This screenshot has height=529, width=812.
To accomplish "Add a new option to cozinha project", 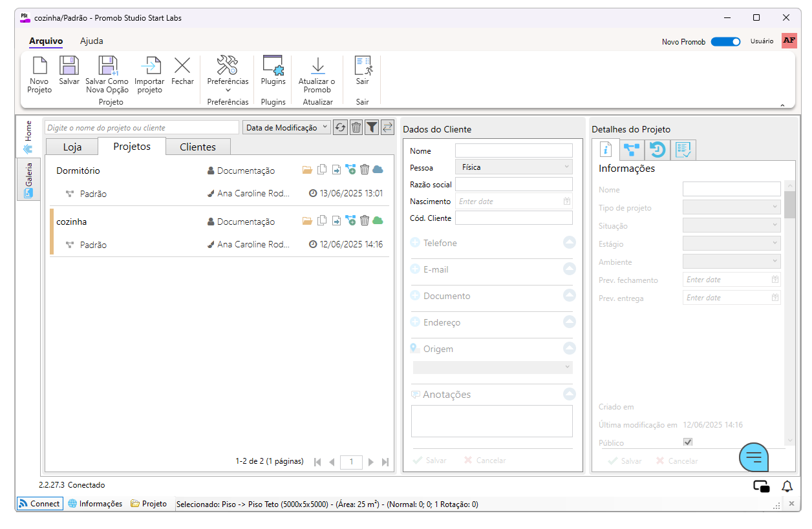I will 350,221.
